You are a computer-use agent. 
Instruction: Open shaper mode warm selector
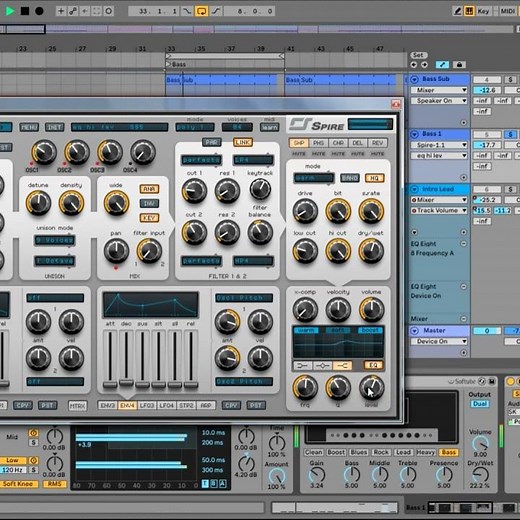point(313,178)
